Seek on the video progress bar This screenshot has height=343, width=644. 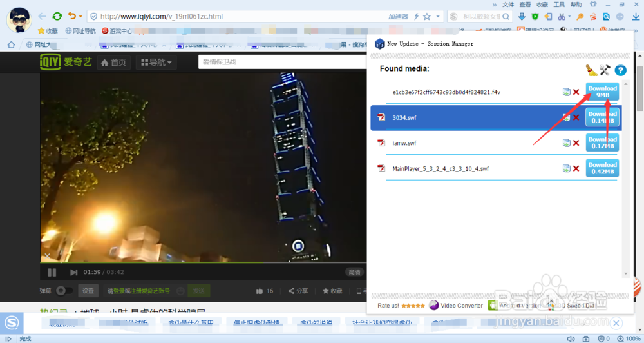[204, 262]
